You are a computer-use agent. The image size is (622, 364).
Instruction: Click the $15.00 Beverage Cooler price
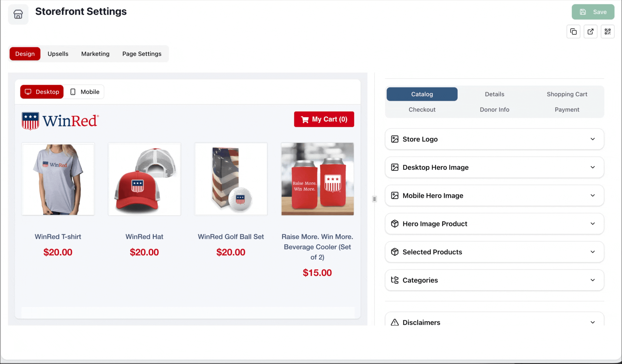coord(317,273)
